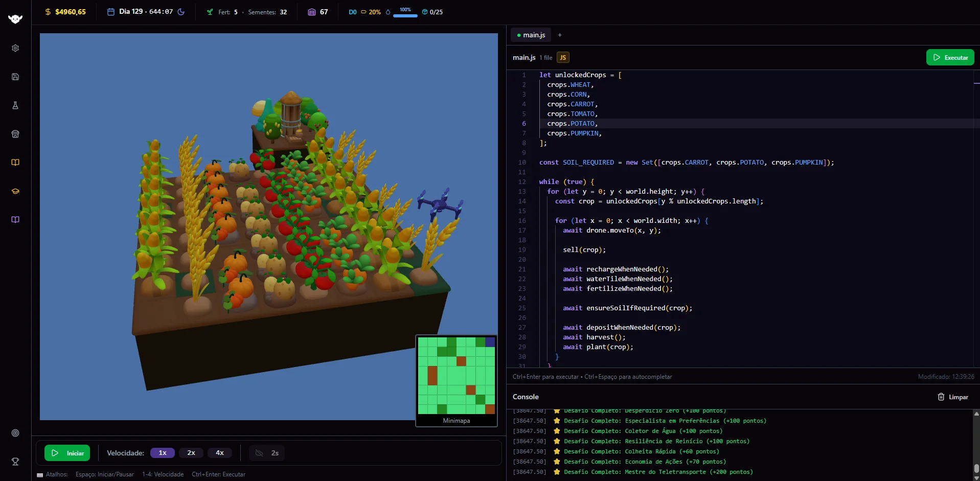Click the Executar button
The height and width of the screenshot is (481, 980).
[x=950, y=57]
